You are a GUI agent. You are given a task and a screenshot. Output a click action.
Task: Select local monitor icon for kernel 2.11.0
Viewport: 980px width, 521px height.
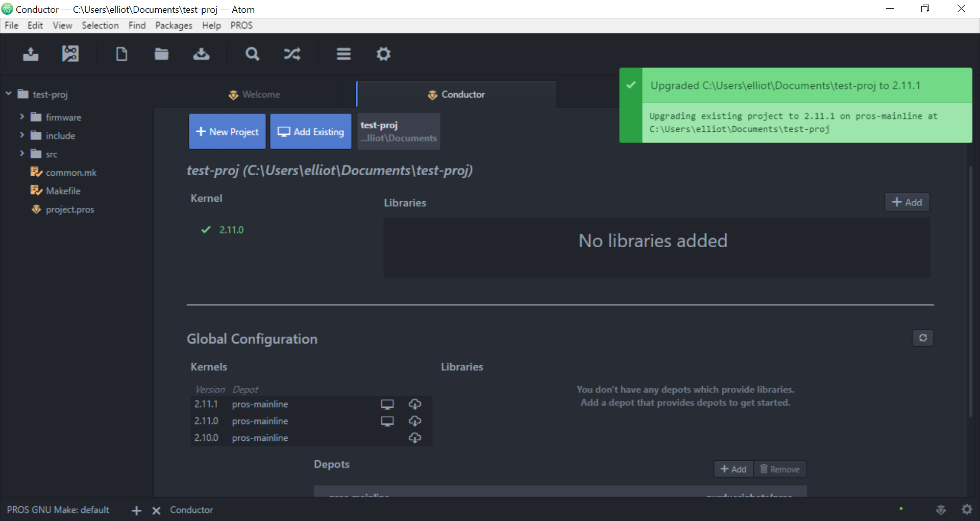click(387, 421)
